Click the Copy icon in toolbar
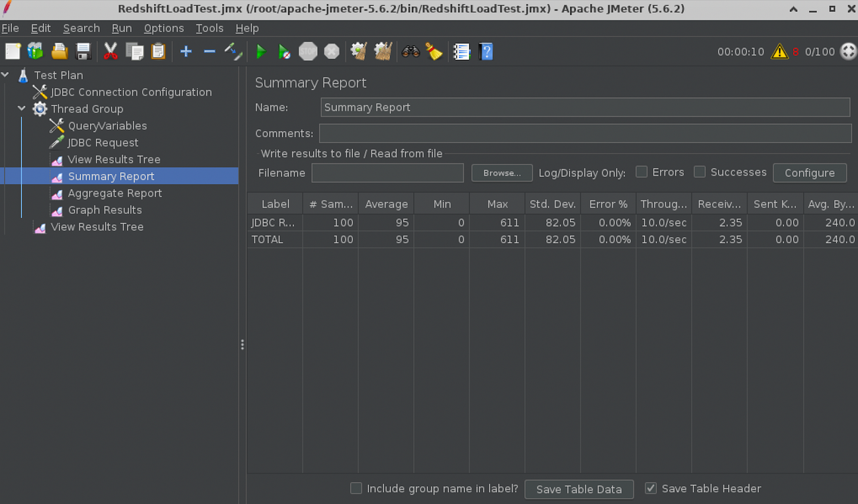Image resolution: width=858 pixels, height=504 pixels. coord(134,51)
